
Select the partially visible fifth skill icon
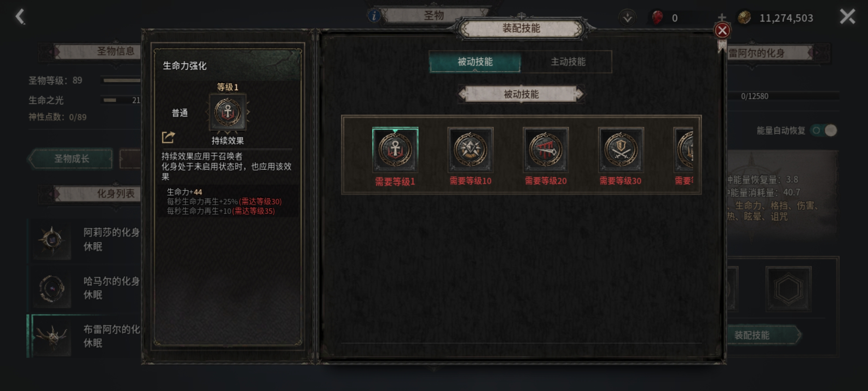click(x=684, y=150)
